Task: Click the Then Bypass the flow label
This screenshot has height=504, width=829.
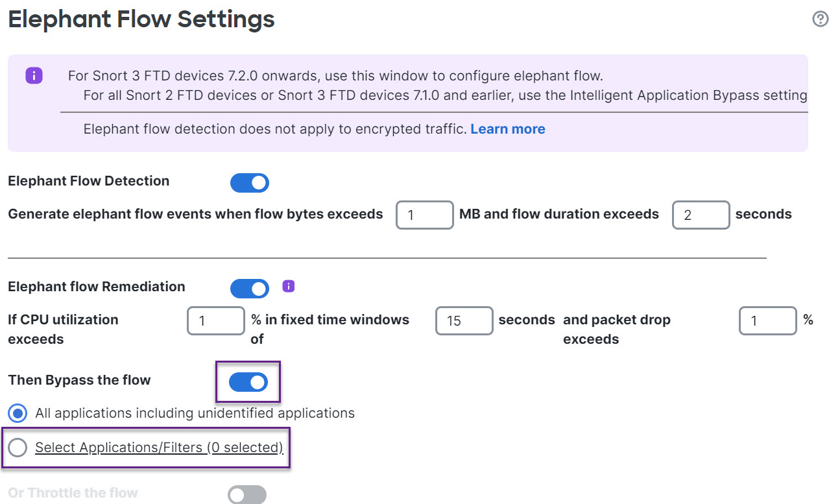Action: click(79, 380)
